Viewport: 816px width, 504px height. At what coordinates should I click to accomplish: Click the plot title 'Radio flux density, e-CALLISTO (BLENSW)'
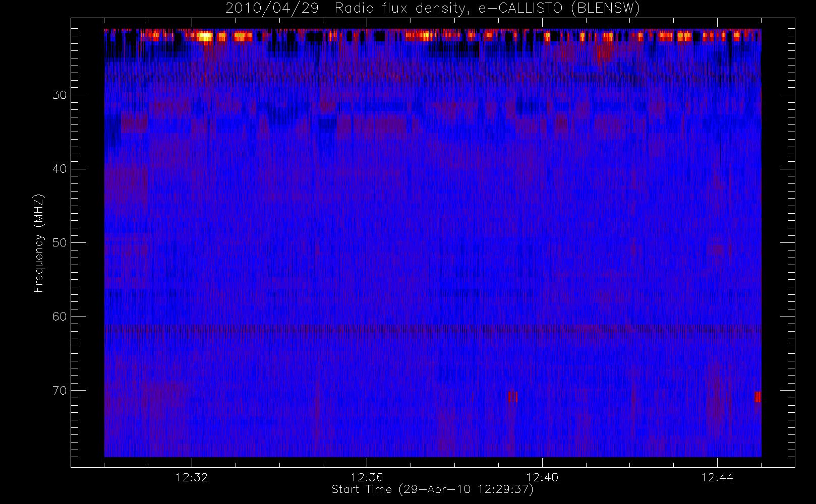coord(487,8)
